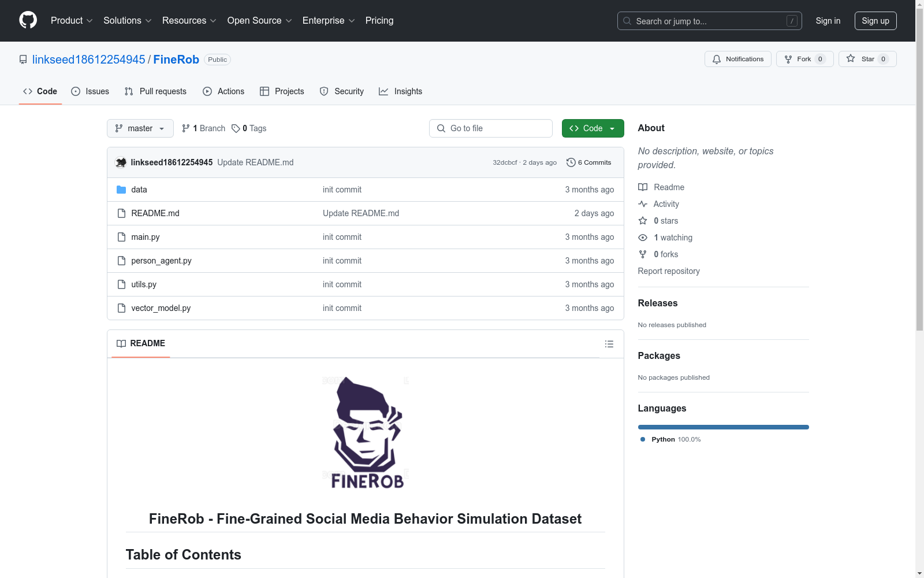Open the vector_model.py file
This screenshot has height=578, width=924.
[161, 308]
